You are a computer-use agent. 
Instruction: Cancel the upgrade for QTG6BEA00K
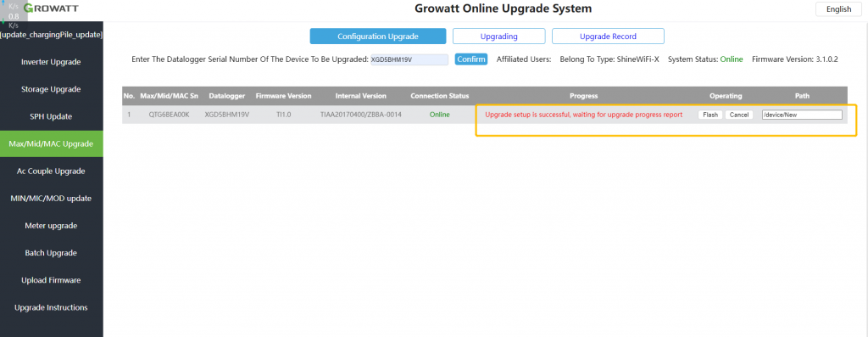[738, 115]
